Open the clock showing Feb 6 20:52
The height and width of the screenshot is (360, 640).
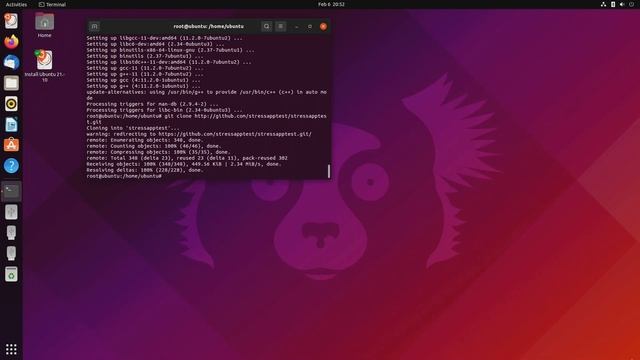point(331,4)
